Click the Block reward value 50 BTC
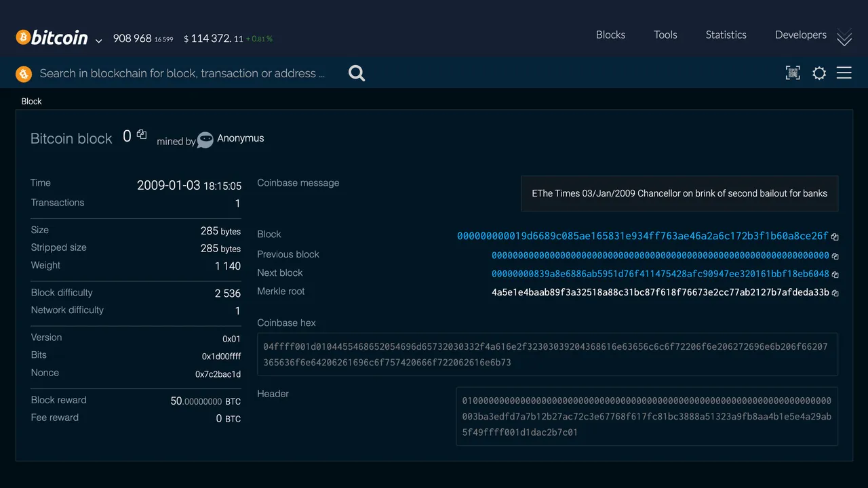The image size is (868, 488). [205, 401]
